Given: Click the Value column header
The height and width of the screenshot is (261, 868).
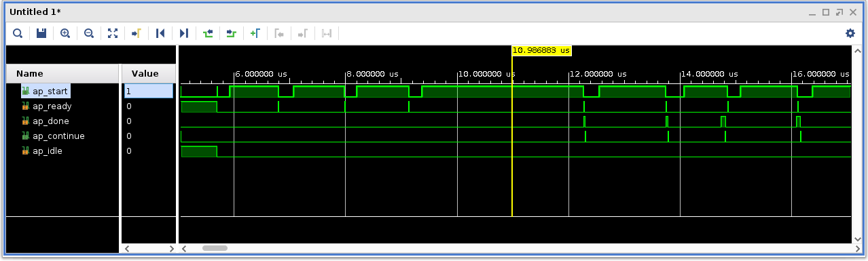Looking at the screenshot, I should pos(148,73).
